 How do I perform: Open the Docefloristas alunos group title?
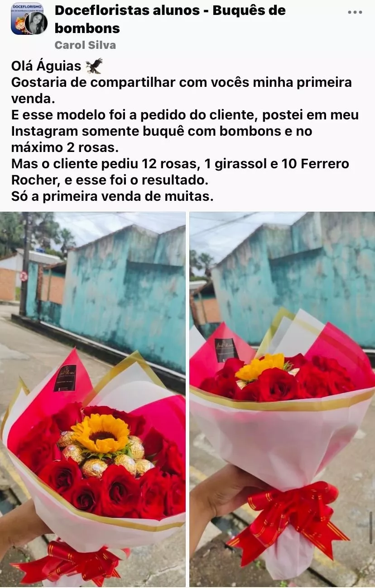click(x=170, y=19)
